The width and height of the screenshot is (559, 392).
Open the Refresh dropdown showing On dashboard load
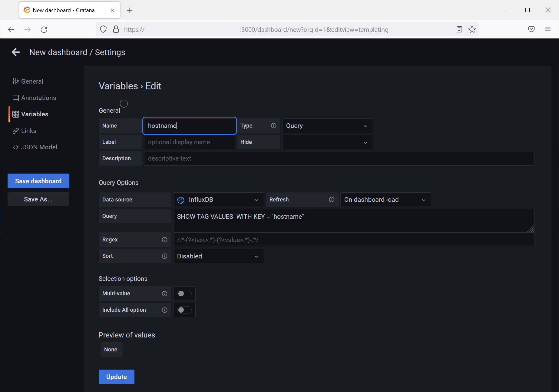tap(385, 200)
